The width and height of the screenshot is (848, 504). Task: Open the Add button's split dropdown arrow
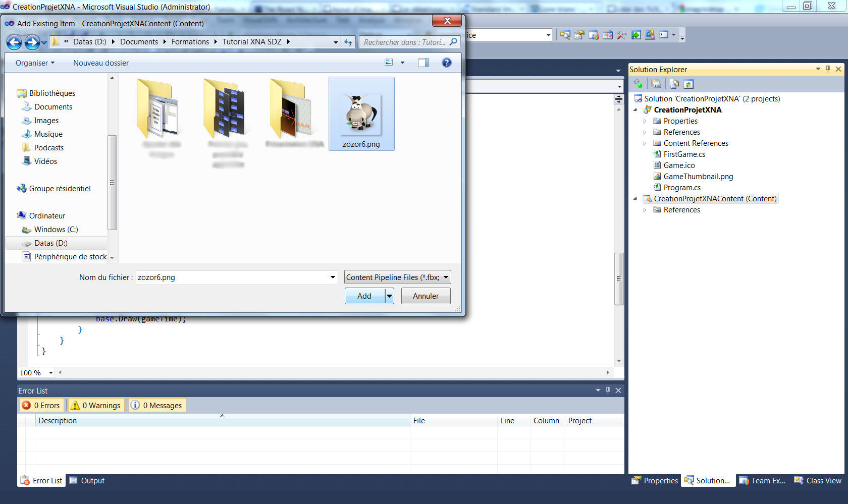(x=389, y=296)
